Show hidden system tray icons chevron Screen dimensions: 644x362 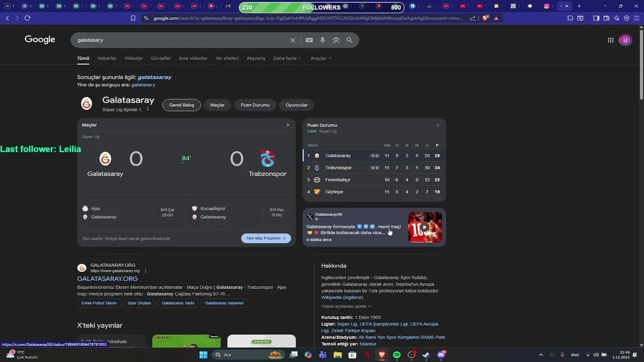click(541, 355)
